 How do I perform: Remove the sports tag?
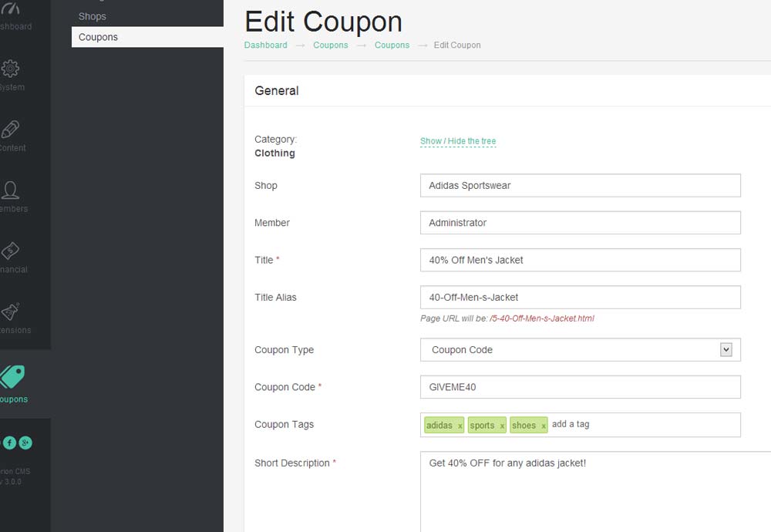(x=502, y=426)
